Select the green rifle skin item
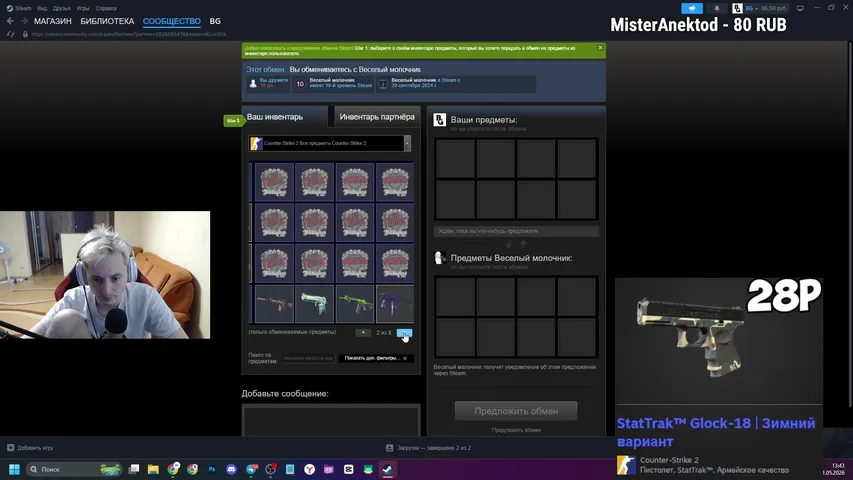 click(355, 304)
